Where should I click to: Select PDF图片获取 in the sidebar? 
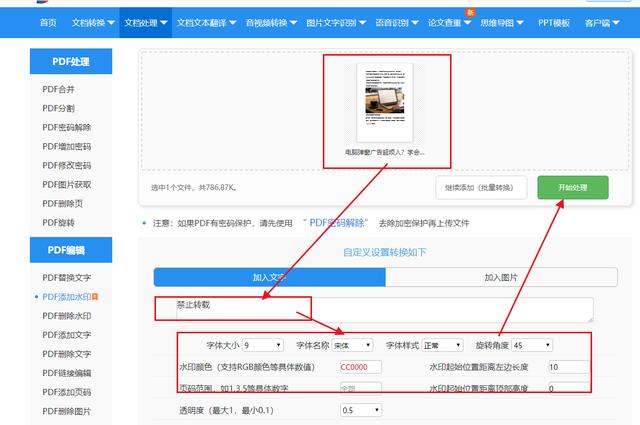coord(67,185)
